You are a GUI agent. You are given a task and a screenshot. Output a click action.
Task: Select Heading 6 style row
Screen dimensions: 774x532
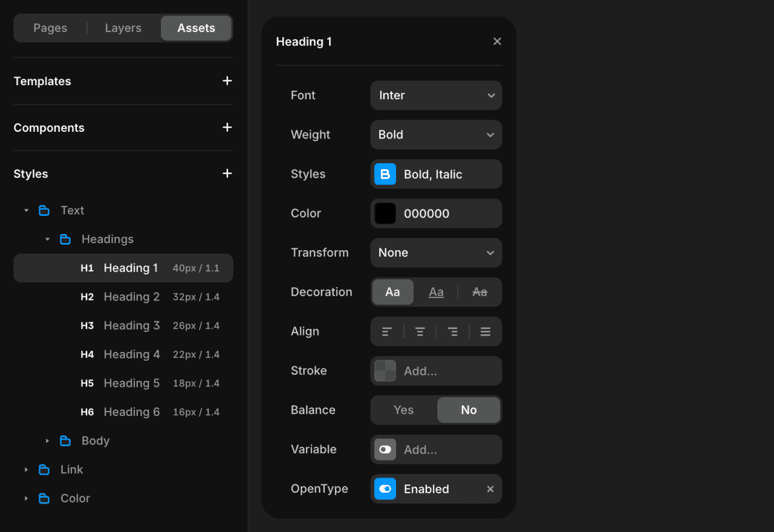point(123,412)
